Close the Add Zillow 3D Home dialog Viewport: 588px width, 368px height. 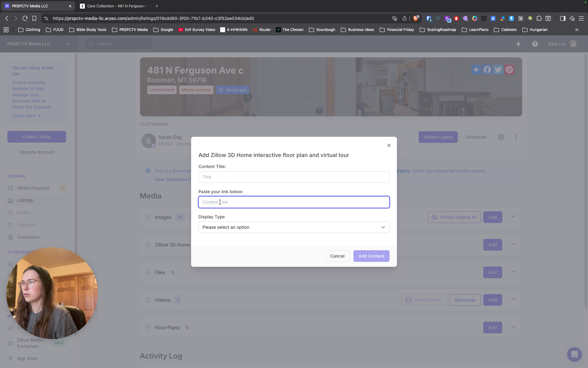pos(389,145)
